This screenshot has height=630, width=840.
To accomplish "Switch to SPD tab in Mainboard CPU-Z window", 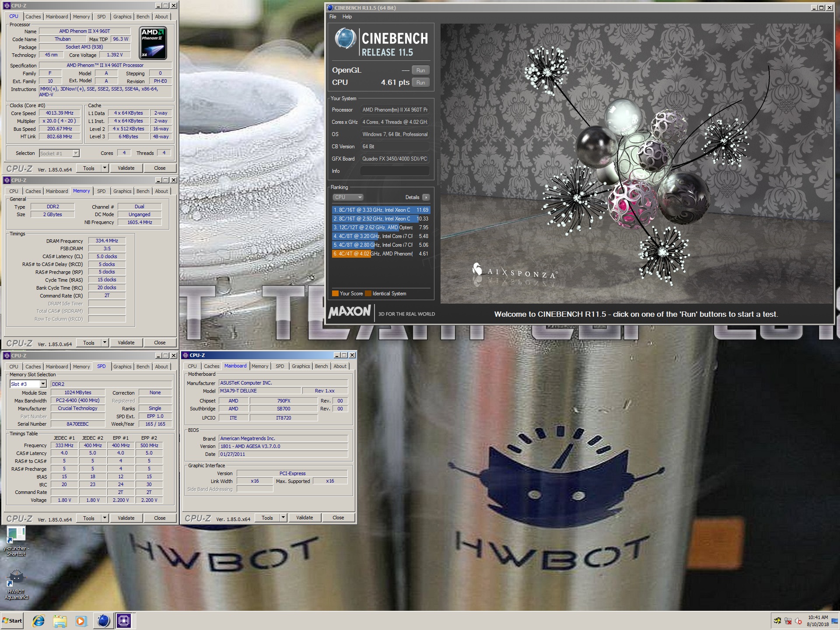I will click(x=280, y=366).
